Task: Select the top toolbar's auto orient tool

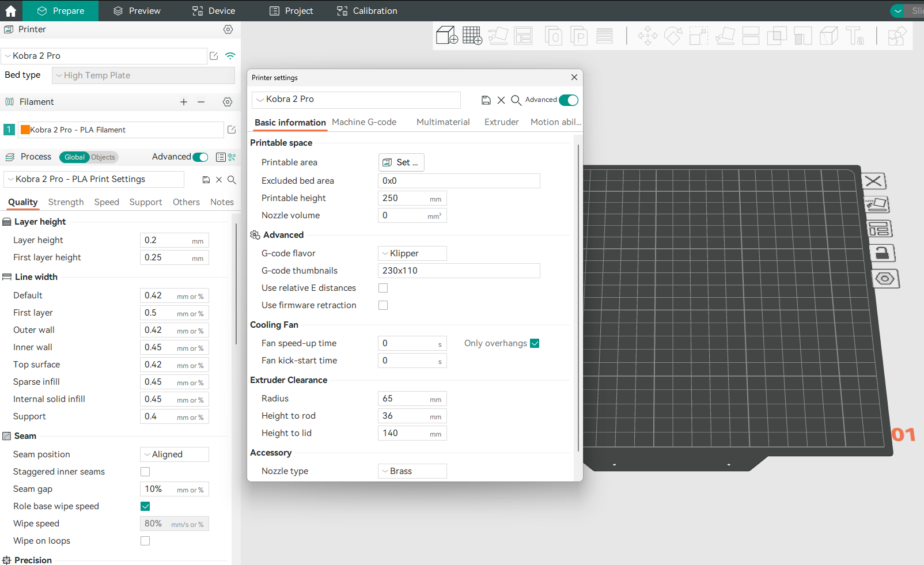Action: click(498, 36)
